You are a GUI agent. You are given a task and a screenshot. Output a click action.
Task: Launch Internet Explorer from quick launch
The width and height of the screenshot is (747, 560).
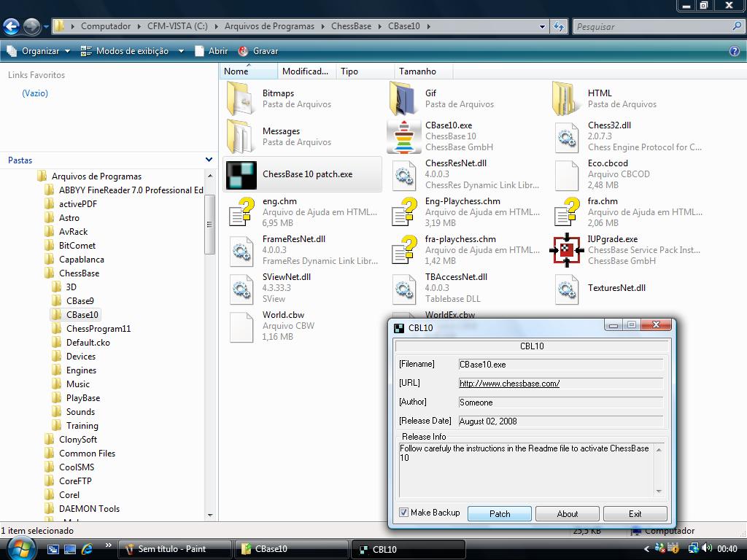pos(87,549)
